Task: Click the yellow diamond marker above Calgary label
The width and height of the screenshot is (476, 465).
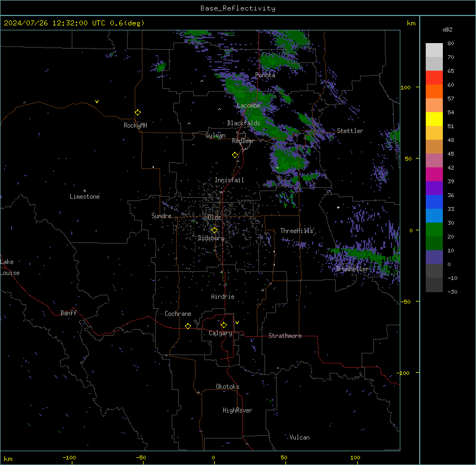Action: click(224, 325)
